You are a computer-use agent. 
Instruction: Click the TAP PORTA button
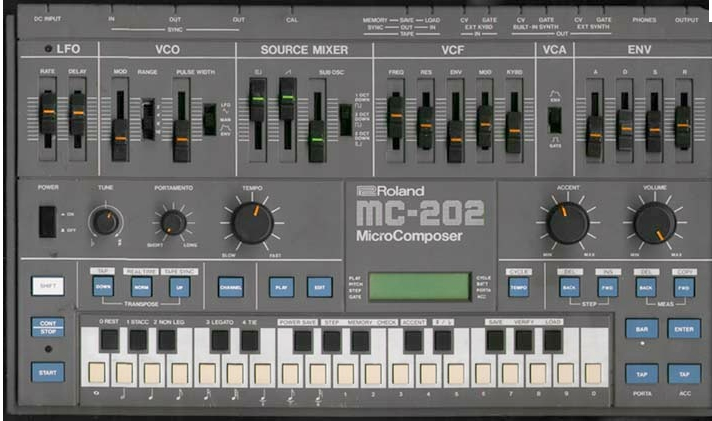[x=642, y=374]
